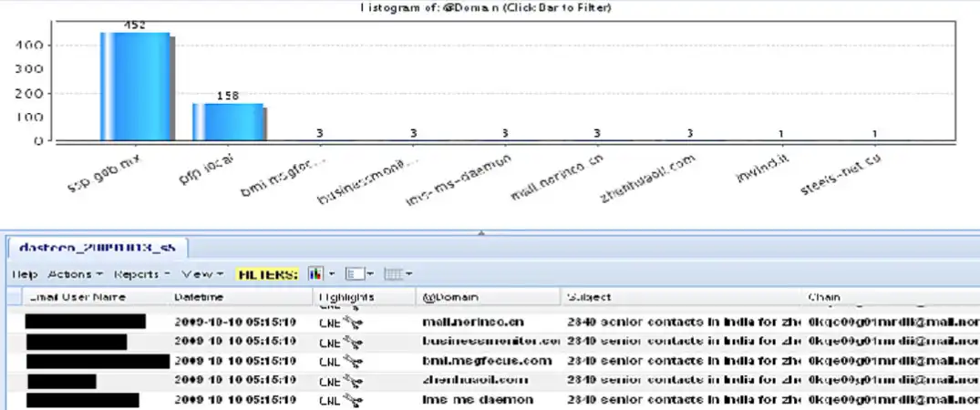
Task: Expand the Reports dropdown menu
Action: pos(142,273)
